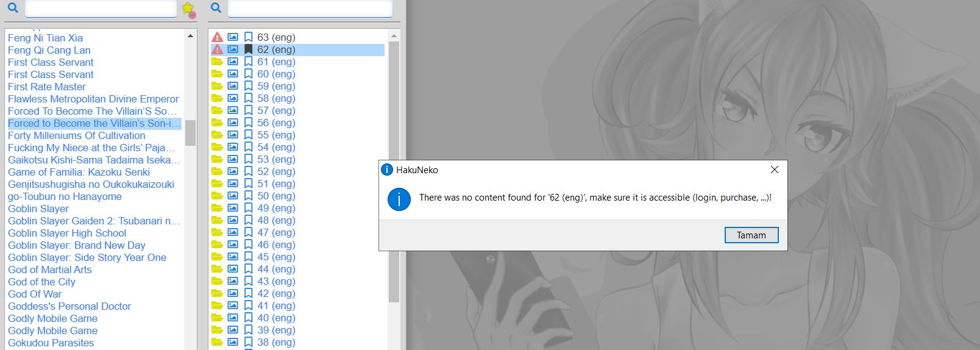Click the red warning icon on 62 (eng)

(217, 49)
